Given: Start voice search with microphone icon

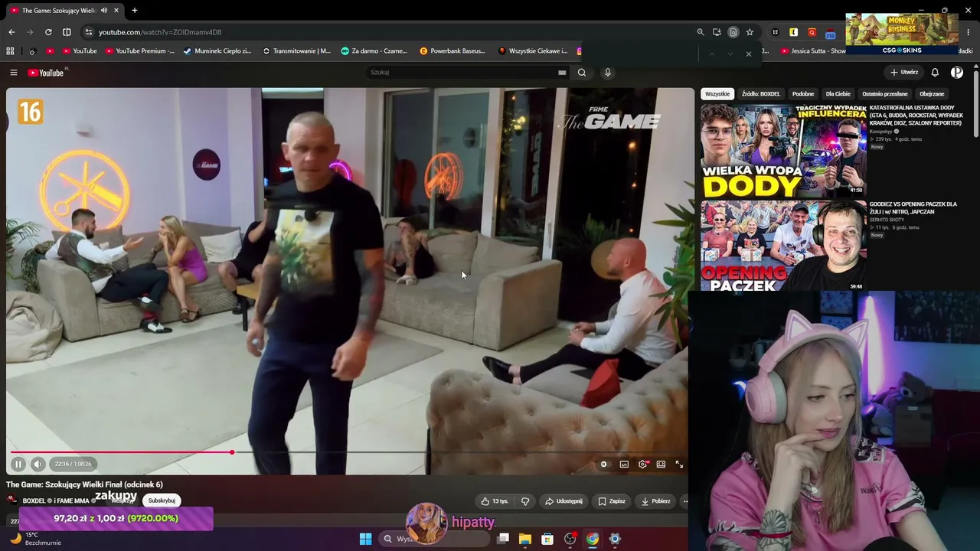Looking at the screenshot, I should [608, 73].
